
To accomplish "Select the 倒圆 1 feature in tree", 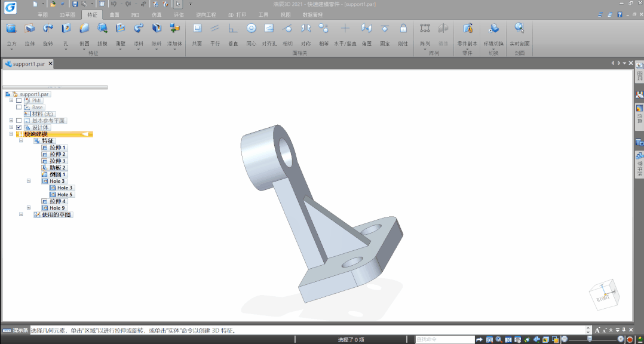I will pyautogui.click(x=54, y=174).
